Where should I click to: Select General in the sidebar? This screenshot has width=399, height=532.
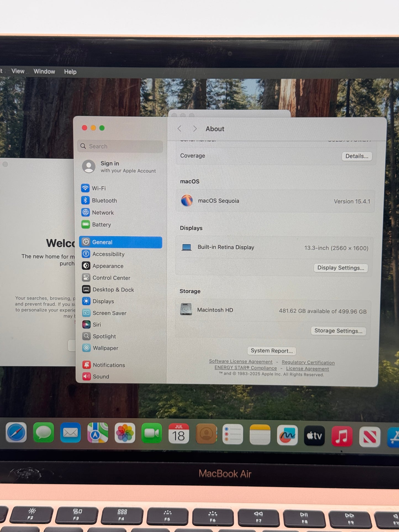pos(121,242)
